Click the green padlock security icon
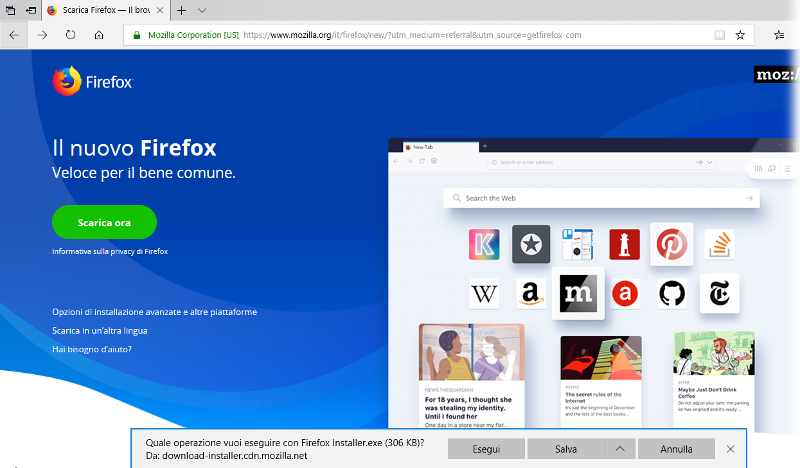The width and height of the screenshot is (800, 468). (x=136, y=35)
